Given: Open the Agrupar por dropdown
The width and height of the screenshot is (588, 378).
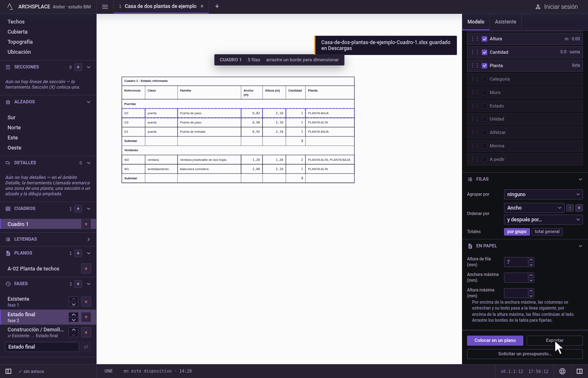Looking at the screenshot, I should click(x=543, y=194).
